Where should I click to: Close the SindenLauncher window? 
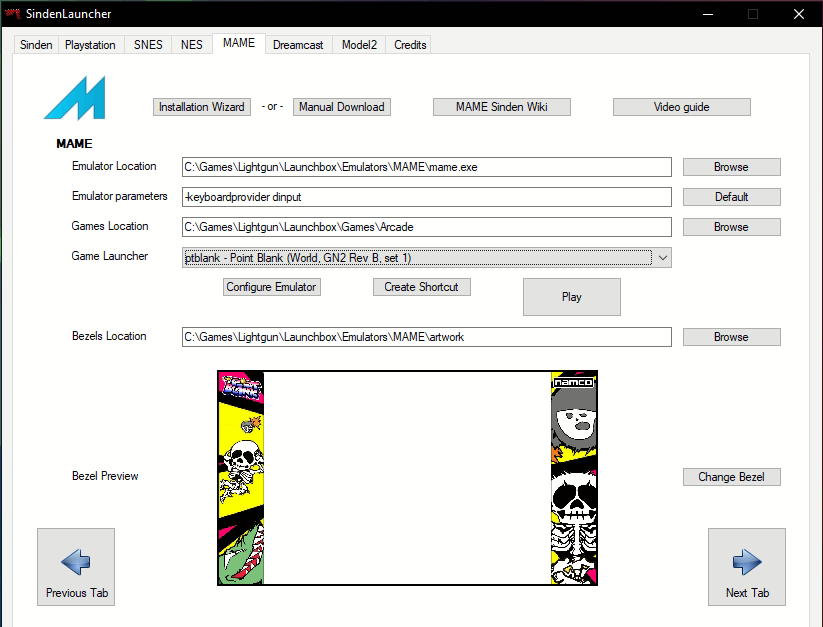point(799,14)
